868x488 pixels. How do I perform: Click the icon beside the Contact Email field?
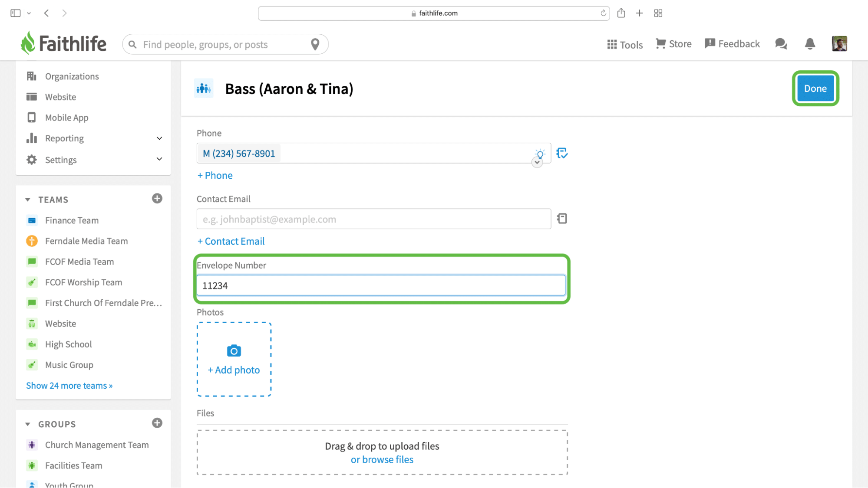(x=562, y=219)
